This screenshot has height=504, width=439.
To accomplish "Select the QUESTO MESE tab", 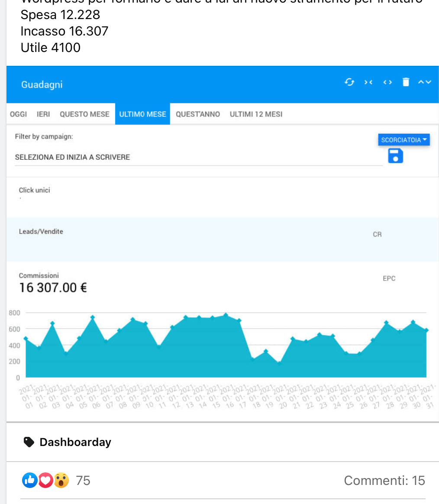I will click(x=84, y=114).
